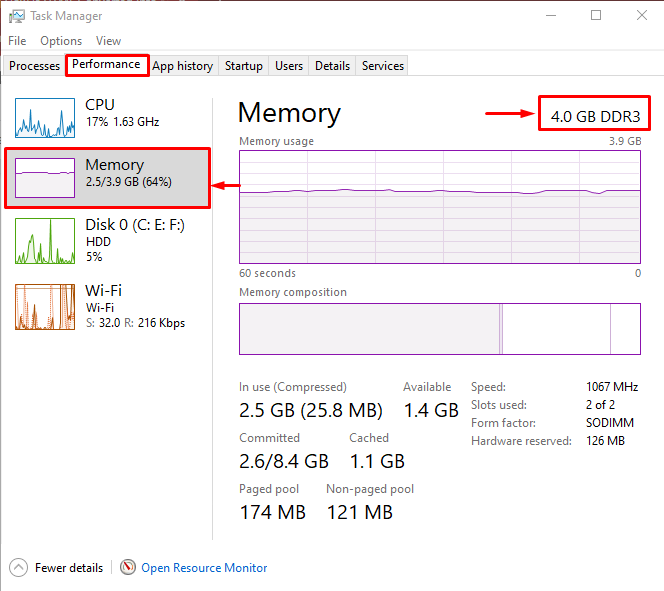Click the Memory composition bar
664x591 pixels.
coord(440,329)
